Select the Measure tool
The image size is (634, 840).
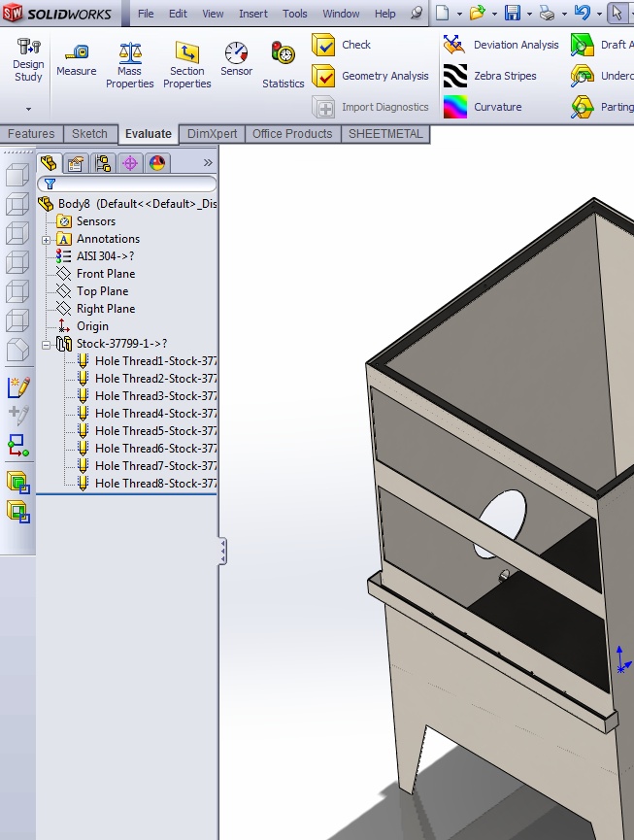click(77, 60)
